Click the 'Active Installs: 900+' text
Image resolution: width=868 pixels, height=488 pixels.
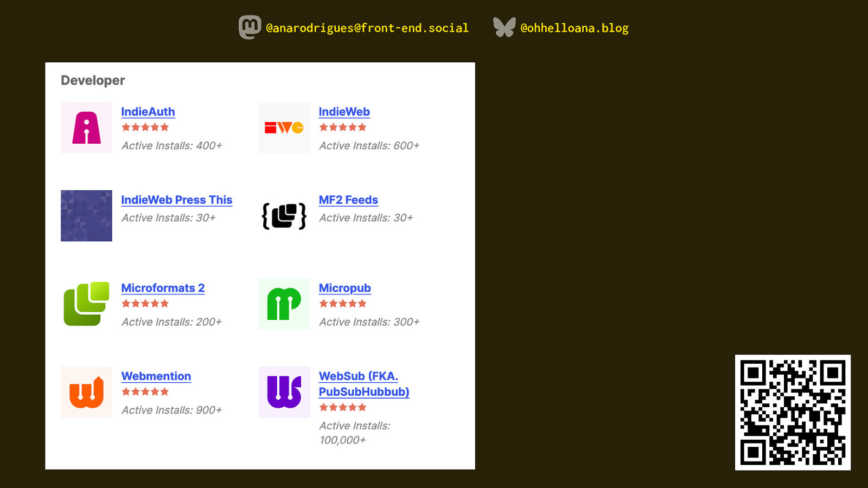(172, 410)
